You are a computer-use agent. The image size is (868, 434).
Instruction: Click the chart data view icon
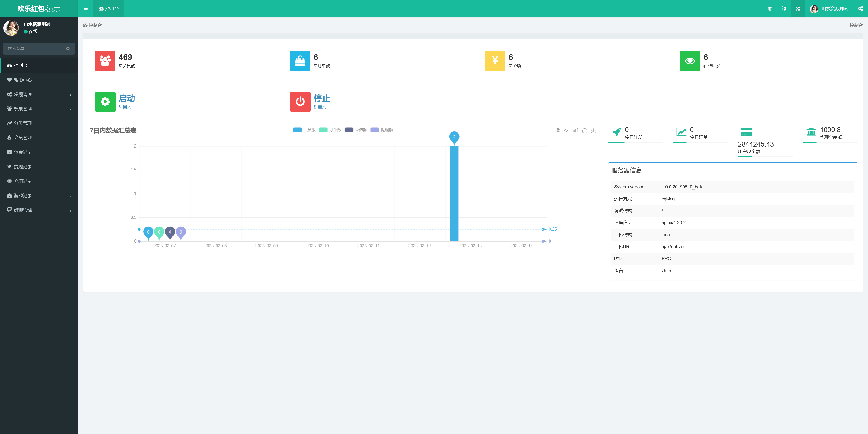coord(558,131)
